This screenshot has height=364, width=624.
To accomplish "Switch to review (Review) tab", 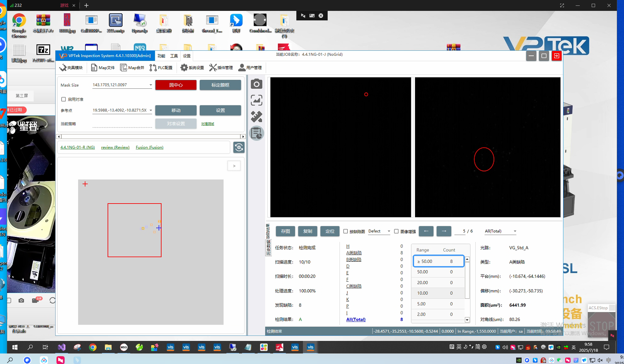I will tap(115, 147).
